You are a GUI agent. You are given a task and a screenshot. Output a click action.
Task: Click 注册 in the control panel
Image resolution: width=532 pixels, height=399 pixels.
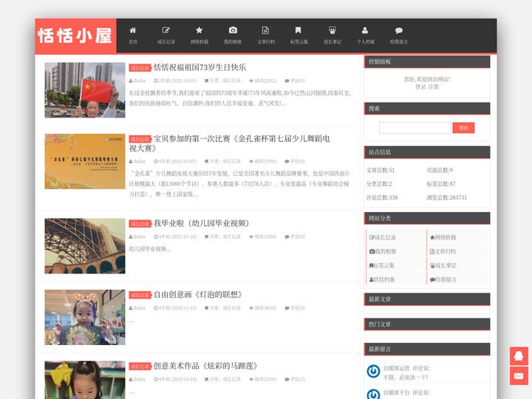coord(433,87)
